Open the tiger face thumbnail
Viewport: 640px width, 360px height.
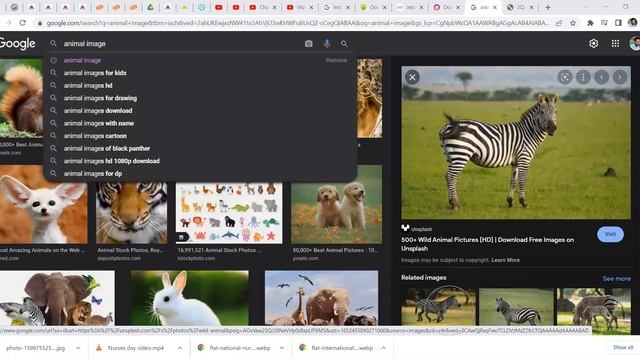point(131,213)
